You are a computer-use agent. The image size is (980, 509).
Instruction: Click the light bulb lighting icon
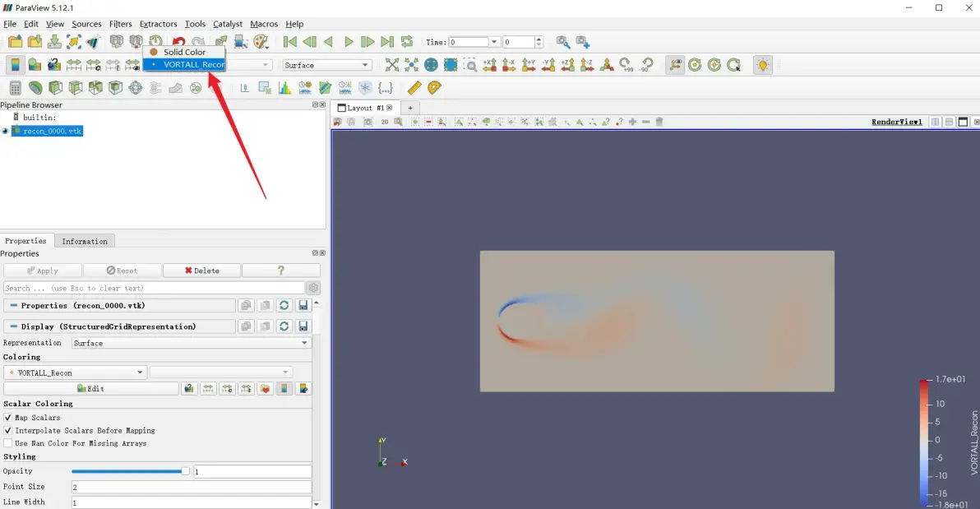[x=762, y=65]
